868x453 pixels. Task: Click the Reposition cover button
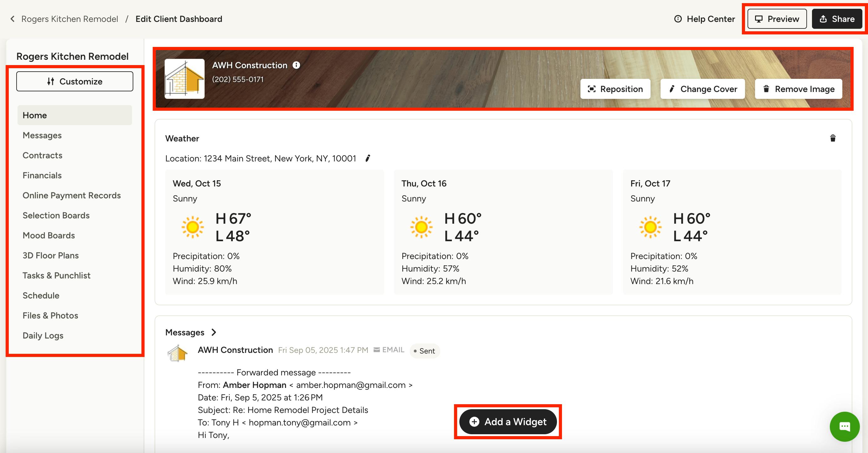point(615,89)
